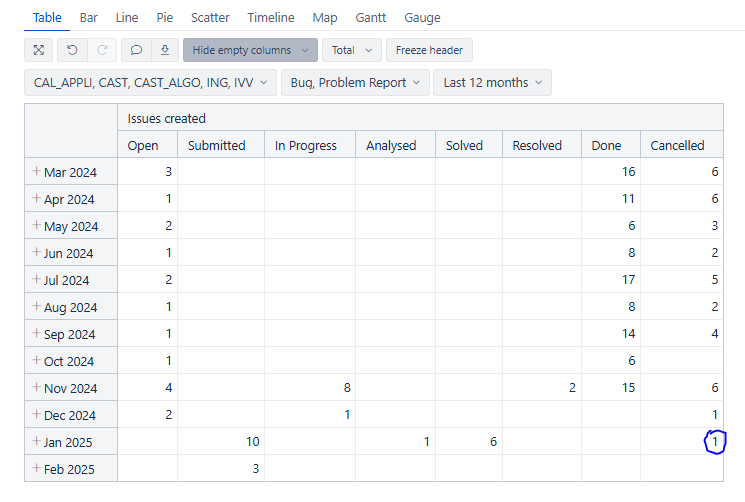Toggle the Freeze header option
The width and height of the screenshot is (745, 502).
tap(429, 50)
